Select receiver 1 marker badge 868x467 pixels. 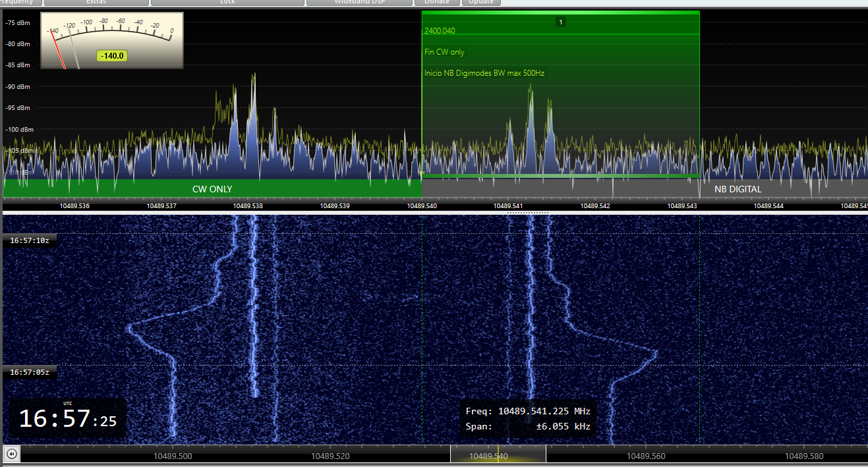point(560,22)
